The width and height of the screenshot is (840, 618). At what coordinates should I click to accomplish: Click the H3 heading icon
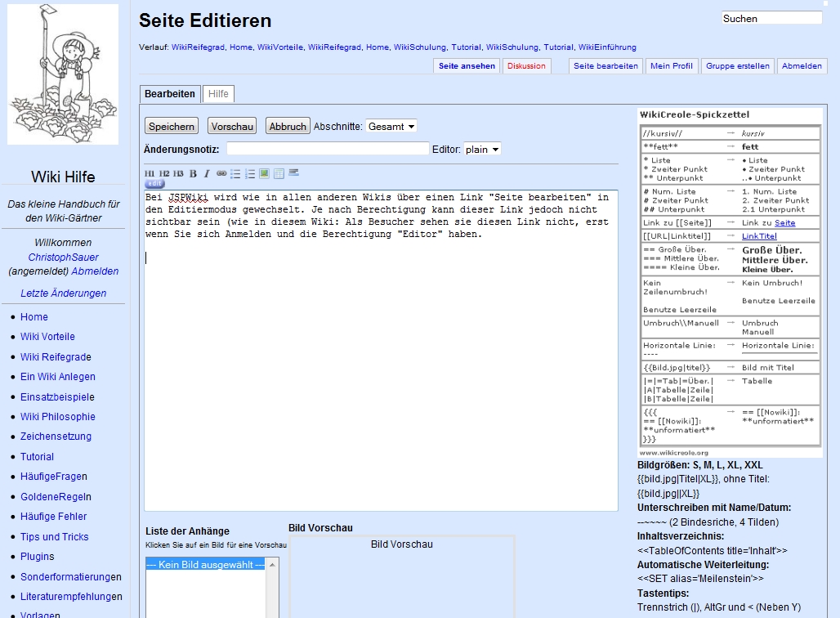178,173
